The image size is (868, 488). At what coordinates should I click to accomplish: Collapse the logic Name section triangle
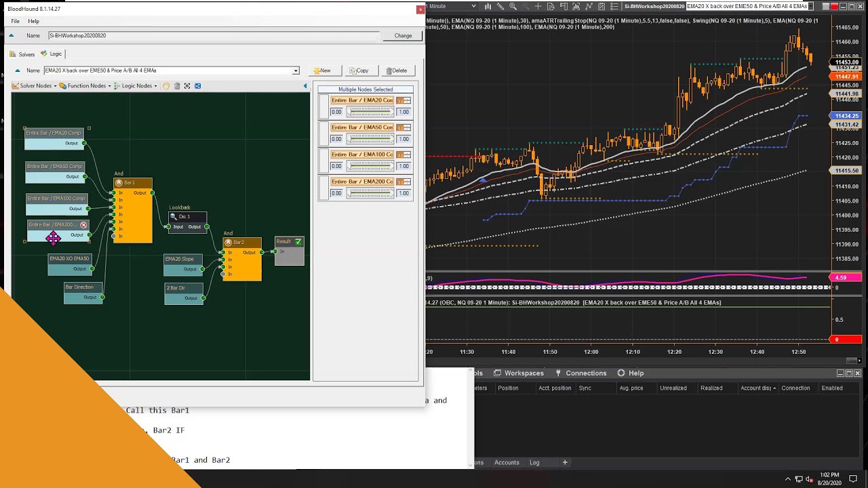[18, 70]
